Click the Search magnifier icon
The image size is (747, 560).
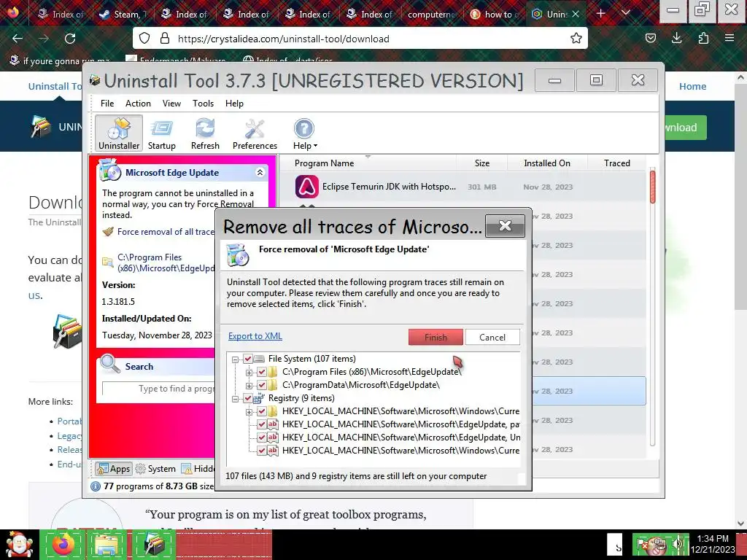[x=110, y=365]
